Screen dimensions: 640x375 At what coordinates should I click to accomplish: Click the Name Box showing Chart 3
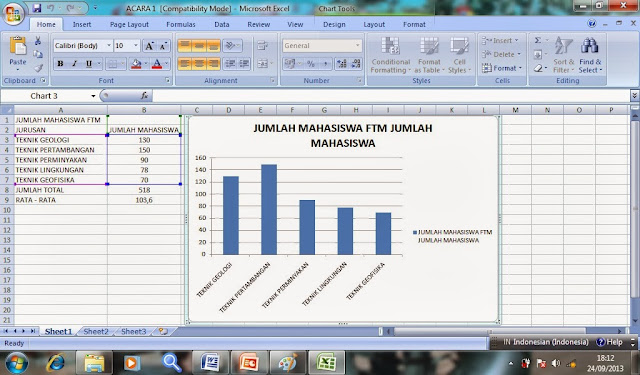pyautogui.click(x=49, y=96)
